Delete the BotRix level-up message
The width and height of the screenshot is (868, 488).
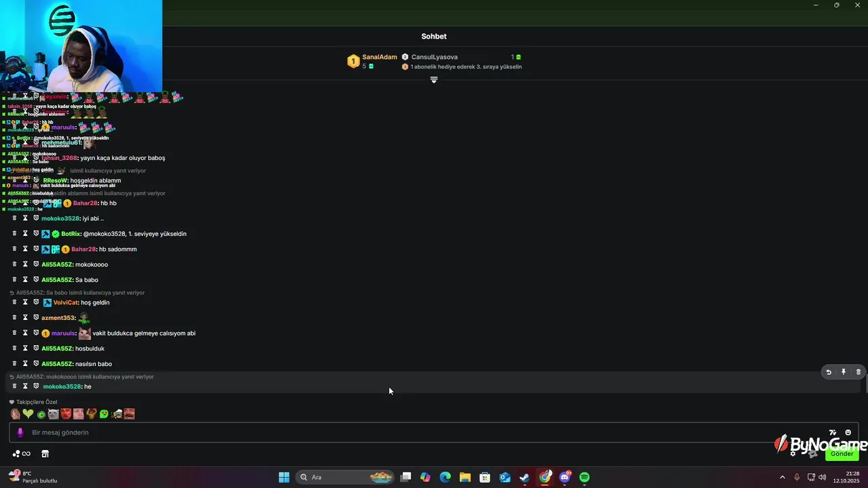point(14,233)
